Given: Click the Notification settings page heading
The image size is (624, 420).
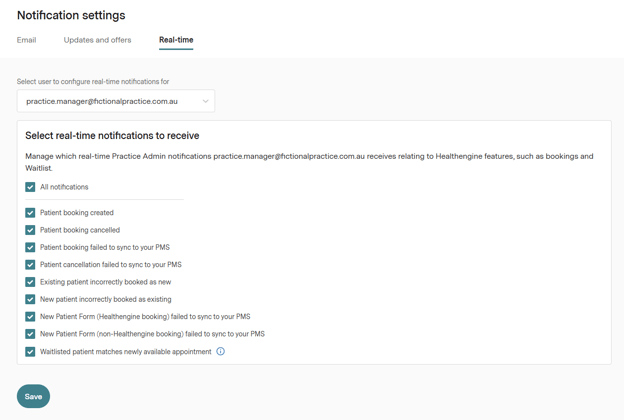Looking at the screenshot, I should 71,16.
